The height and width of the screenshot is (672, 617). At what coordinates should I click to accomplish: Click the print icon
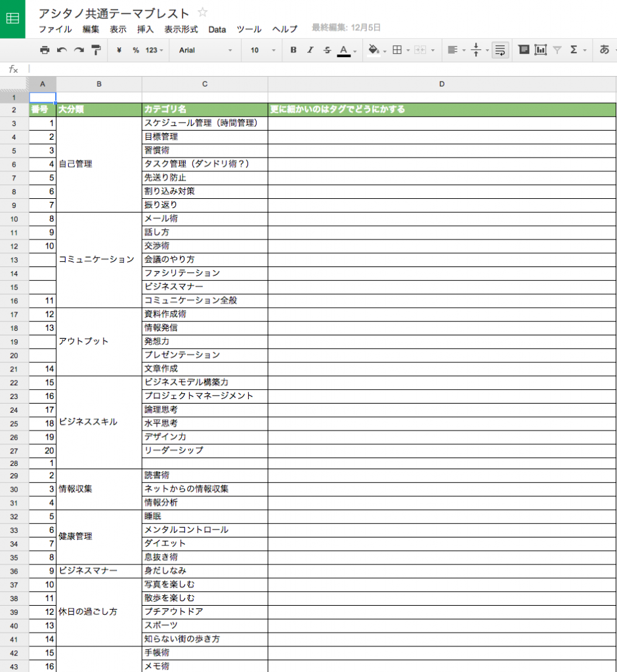pos(45,50)
